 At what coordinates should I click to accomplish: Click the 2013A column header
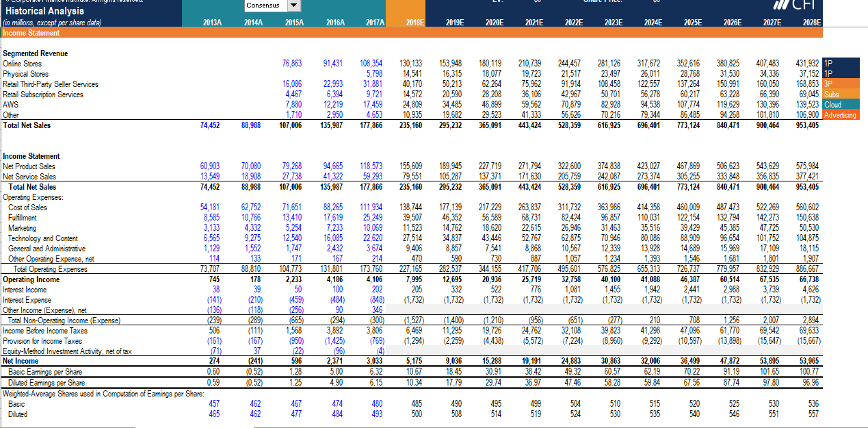click(x=212, y=21)
